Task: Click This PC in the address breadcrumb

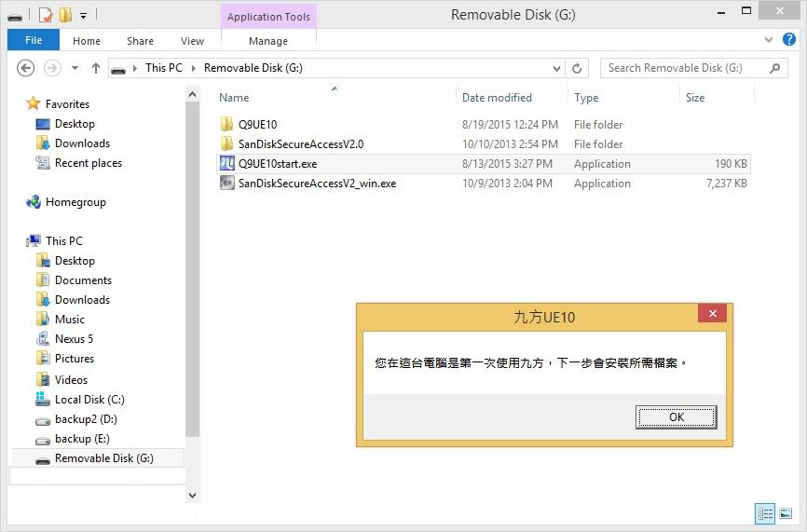Action: (164, 68)
